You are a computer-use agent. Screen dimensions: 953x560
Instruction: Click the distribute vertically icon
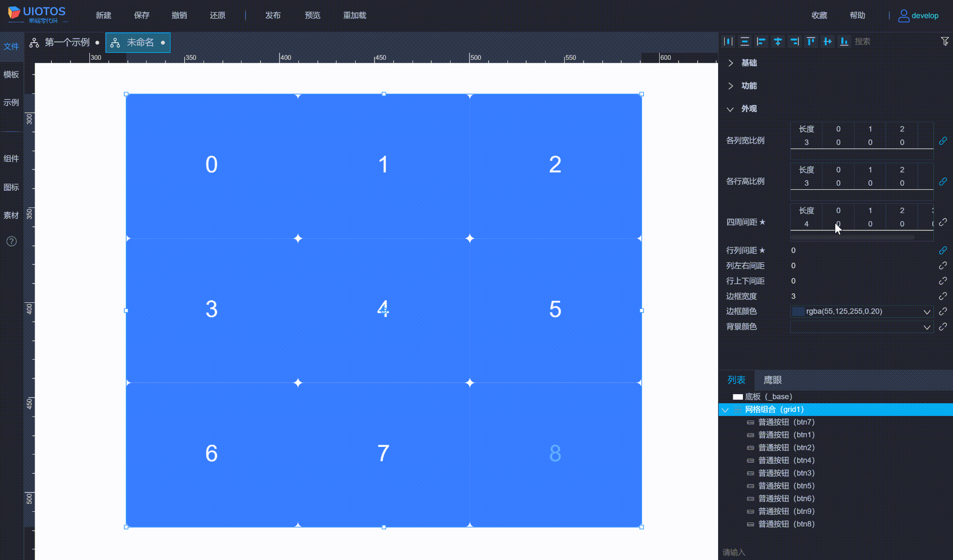(x=744, y=42)
